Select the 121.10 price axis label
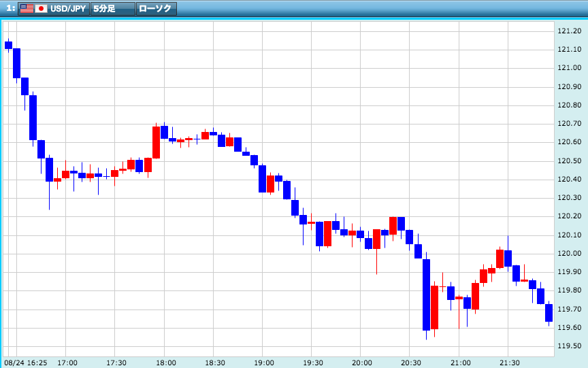The height and width of the screenshot is (368, 588). point(569,50)
